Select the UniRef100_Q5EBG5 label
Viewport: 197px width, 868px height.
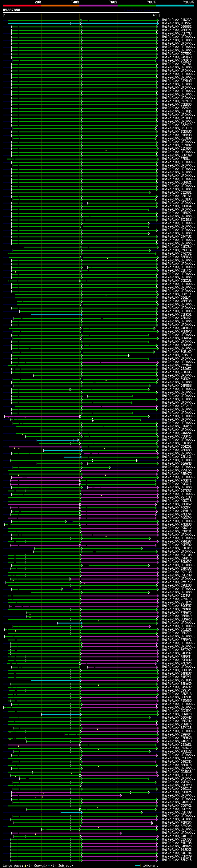(x=177, y=104)
